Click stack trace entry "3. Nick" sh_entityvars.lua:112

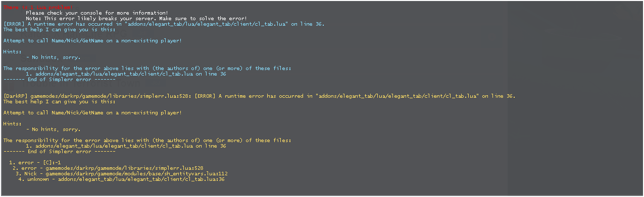point(122,173)
